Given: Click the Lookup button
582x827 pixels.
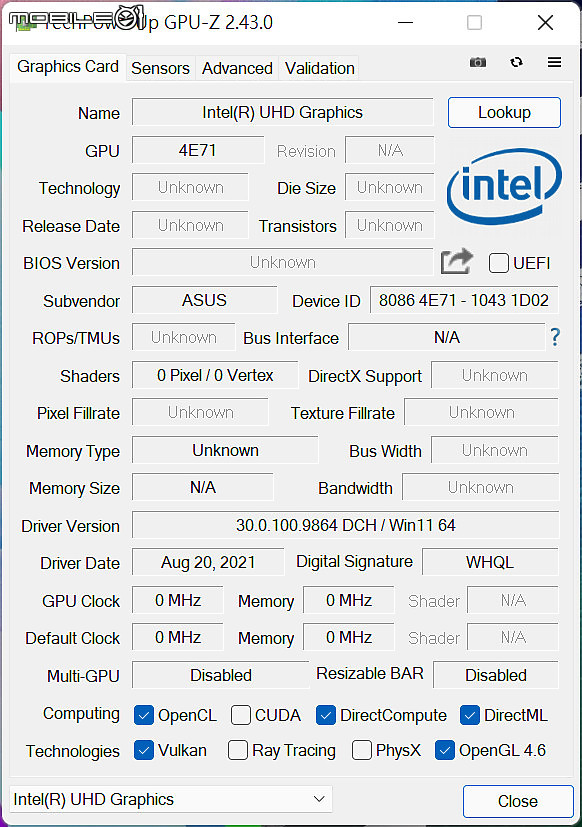Looking at the screenshot, I should [x=504, y=112].
